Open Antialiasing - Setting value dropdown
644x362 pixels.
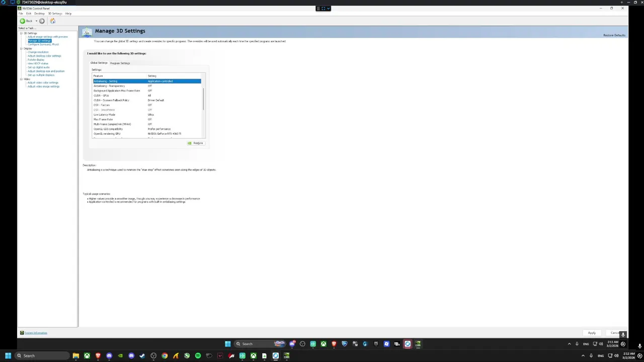[x=174, y=81]
